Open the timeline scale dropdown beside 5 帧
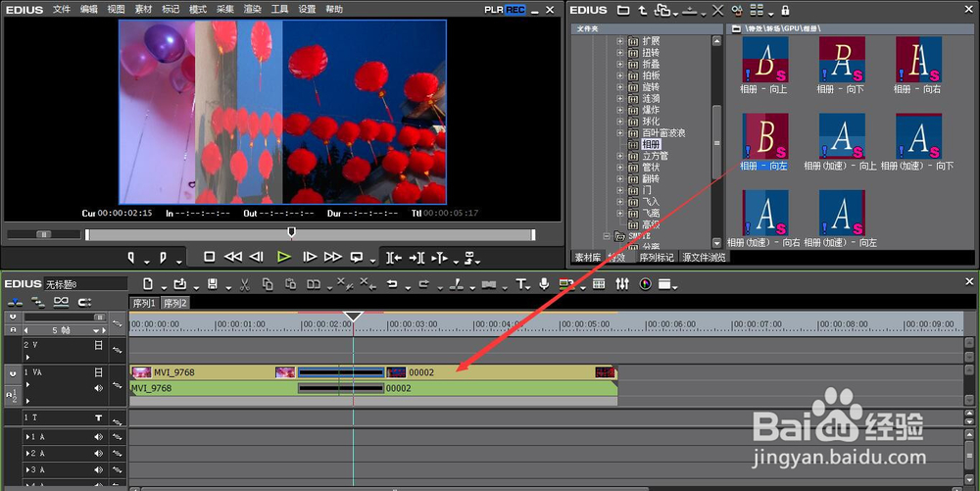The height and width of the screenshot is (491, 980). click(96, 330)
